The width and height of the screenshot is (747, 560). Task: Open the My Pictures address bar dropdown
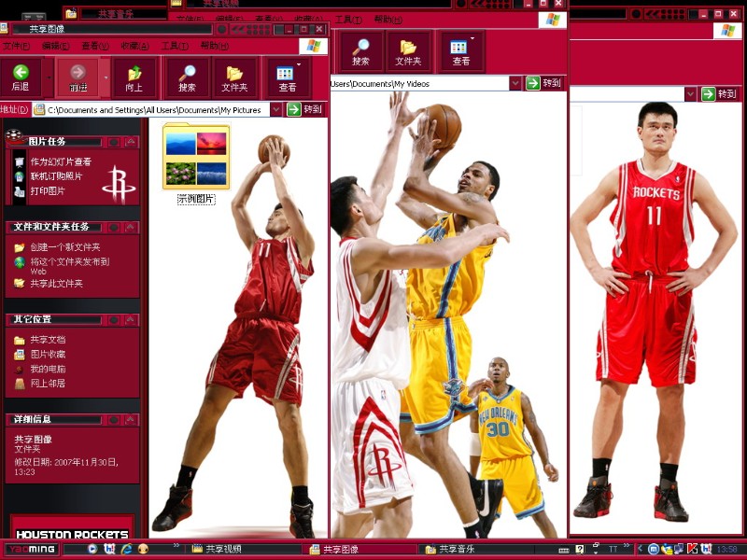(x=275, y=109)
